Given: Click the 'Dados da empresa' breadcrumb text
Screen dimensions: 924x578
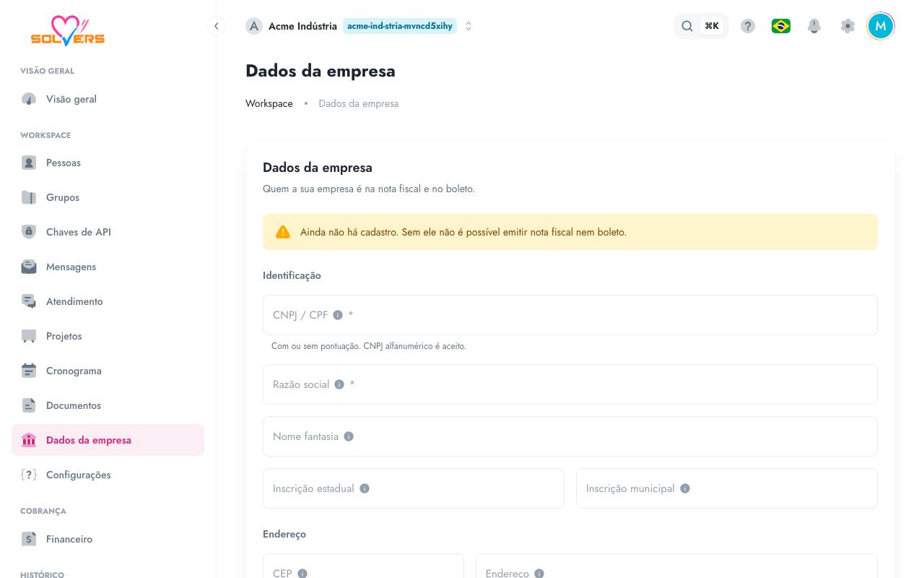Looking at the screenshot, I should tap(359, 103).
